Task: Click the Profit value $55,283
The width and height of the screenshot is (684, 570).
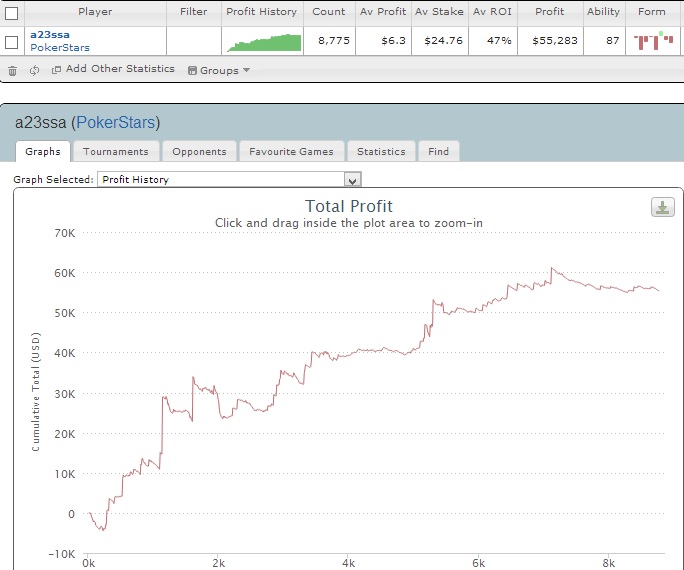Action: pos(555,41)
